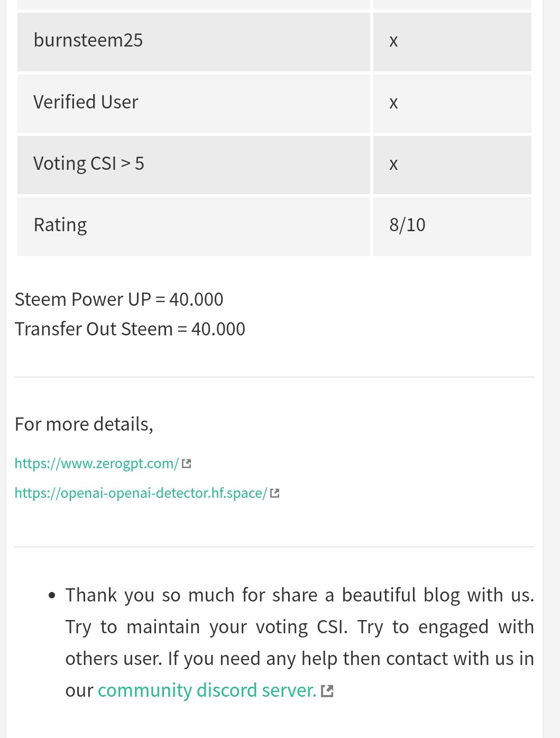The width and height of the screenshot is (560, 738).
Task: Open the openai-detector.hf.space link
Action: click(141, 493)
